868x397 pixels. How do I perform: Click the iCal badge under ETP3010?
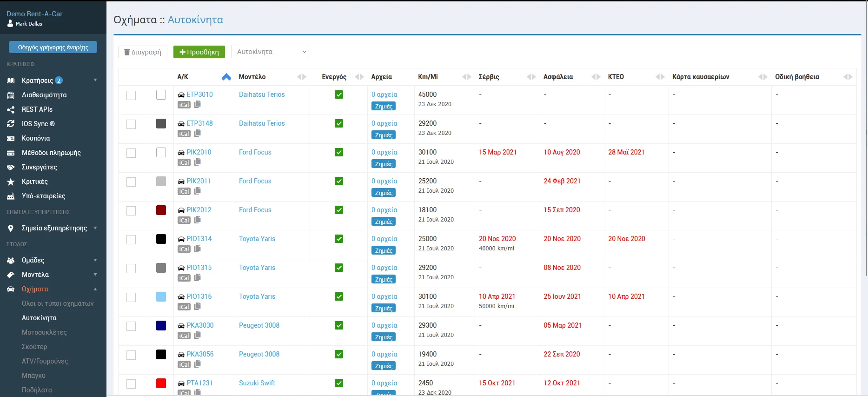[184, 105]
